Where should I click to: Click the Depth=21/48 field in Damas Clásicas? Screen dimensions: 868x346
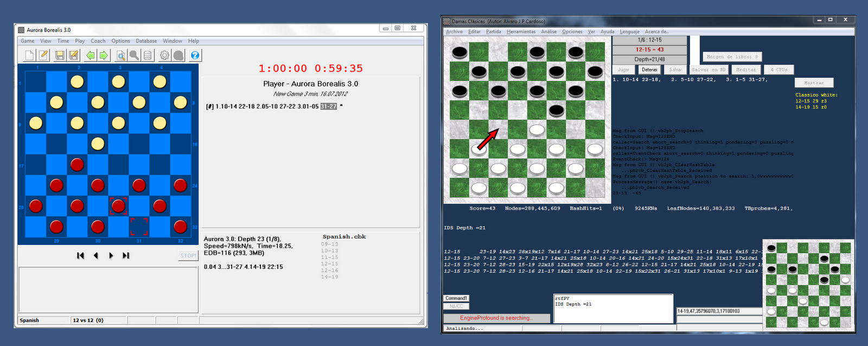649,59
